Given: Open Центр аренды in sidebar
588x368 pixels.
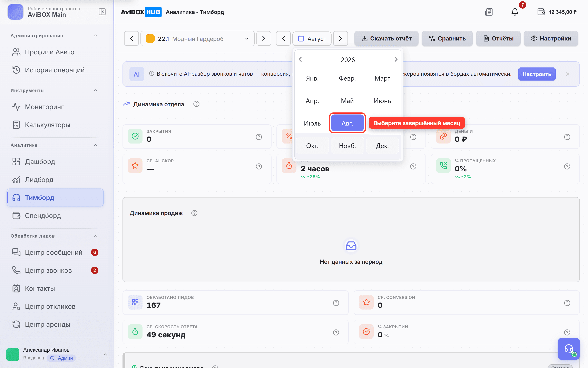Looking at the screenshot, I should (55, 324).
